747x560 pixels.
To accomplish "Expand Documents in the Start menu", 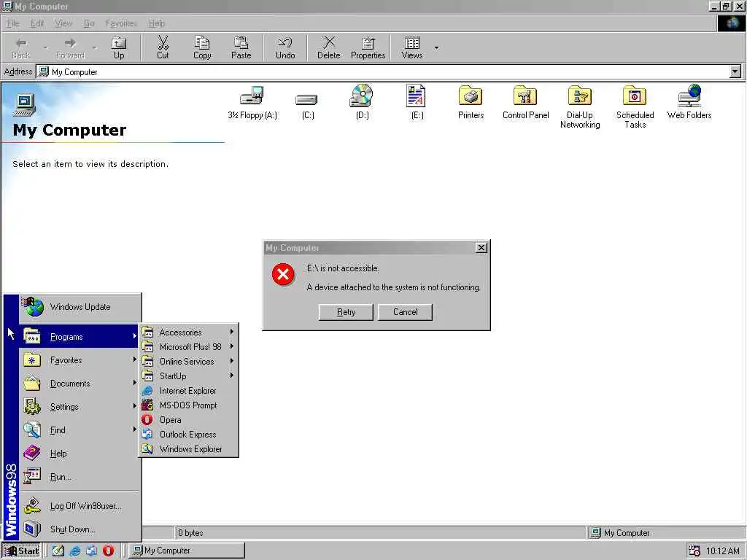I will (x=79, y=384).
